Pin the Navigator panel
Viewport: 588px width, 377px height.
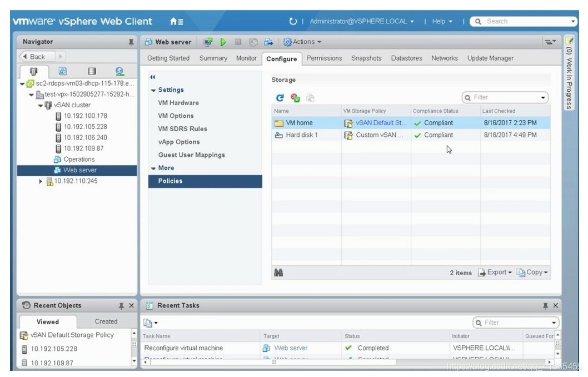pos(131,42)
